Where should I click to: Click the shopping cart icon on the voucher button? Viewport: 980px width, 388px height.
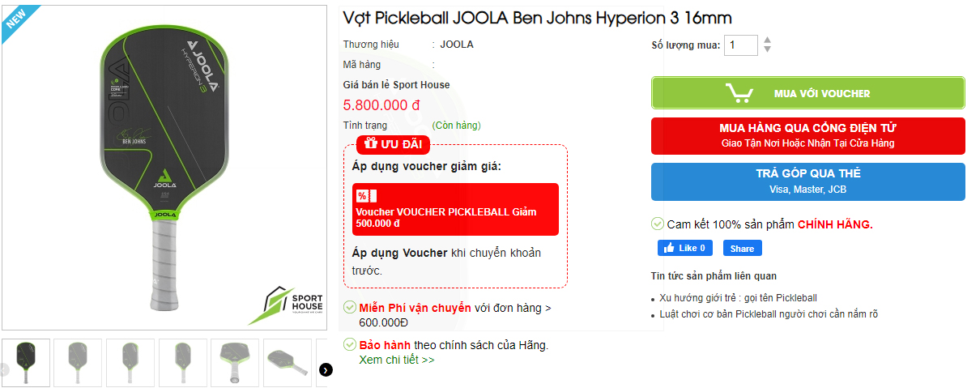click(x=740, y=93)
